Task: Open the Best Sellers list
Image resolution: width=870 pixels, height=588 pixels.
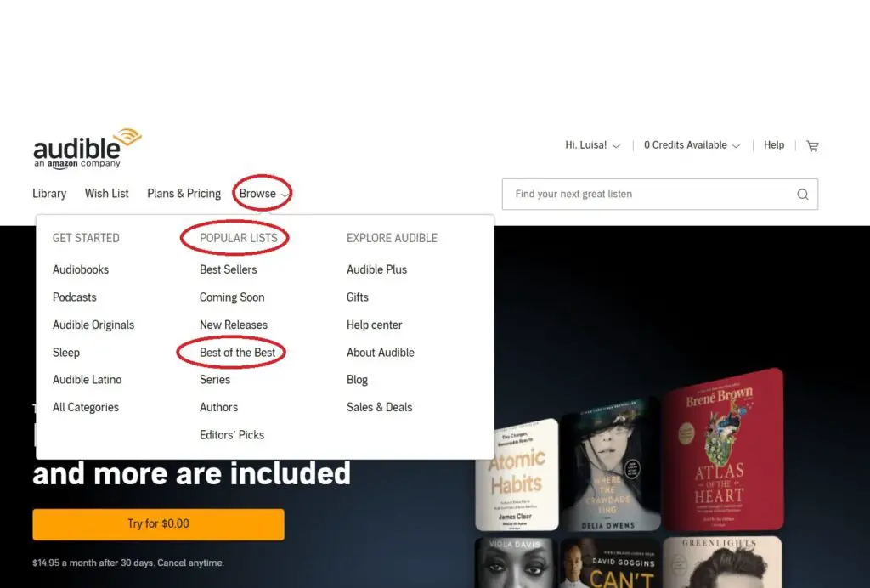Action: [x=228, y=269]
